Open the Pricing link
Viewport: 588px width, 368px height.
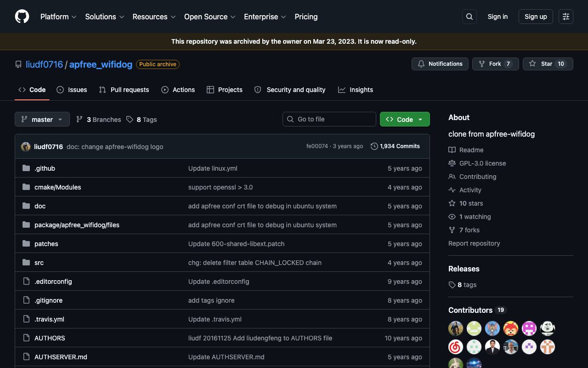pos(306,17)
